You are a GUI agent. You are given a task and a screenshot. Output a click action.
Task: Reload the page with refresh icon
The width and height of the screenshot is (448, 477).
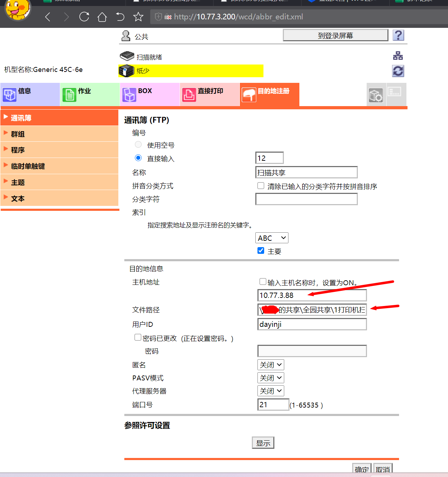pos(84,17)
